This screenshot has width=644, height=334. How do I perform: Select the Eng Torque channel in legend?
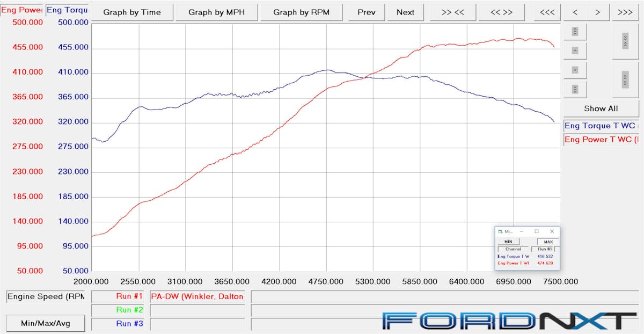(x=601, y=126)
